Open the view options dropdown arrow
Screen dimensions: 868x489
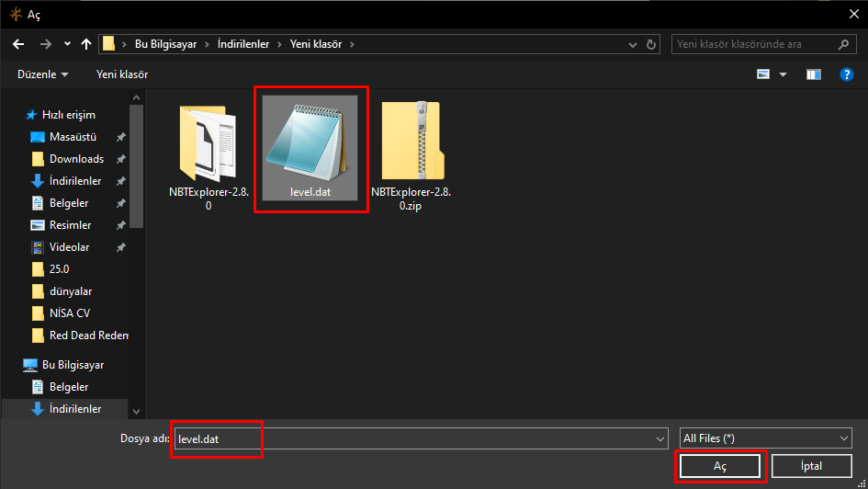pos(783,74)
